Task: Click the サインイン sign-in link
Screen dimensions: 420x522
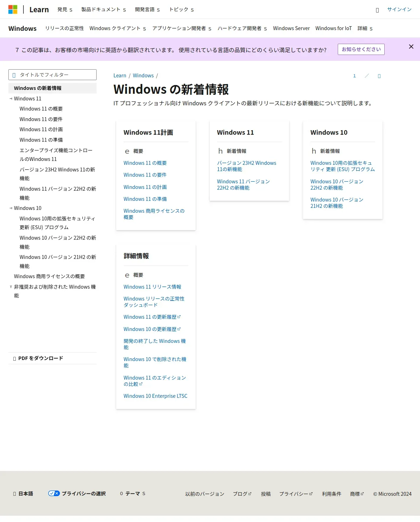Action: click(x=399, y=9)
